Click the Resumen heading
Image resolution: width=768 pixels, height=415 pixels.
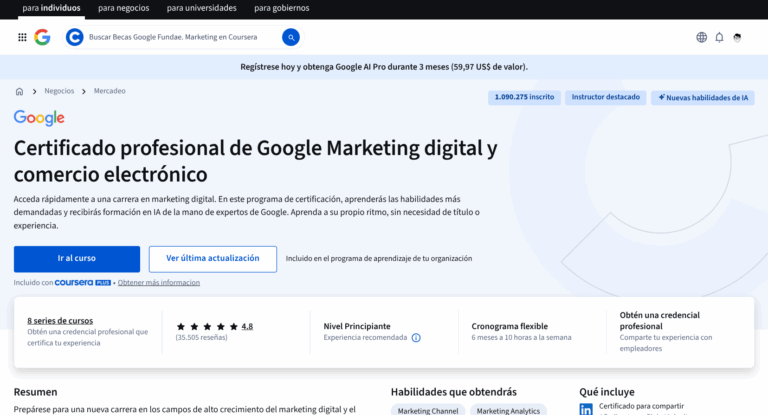(35, 392)
